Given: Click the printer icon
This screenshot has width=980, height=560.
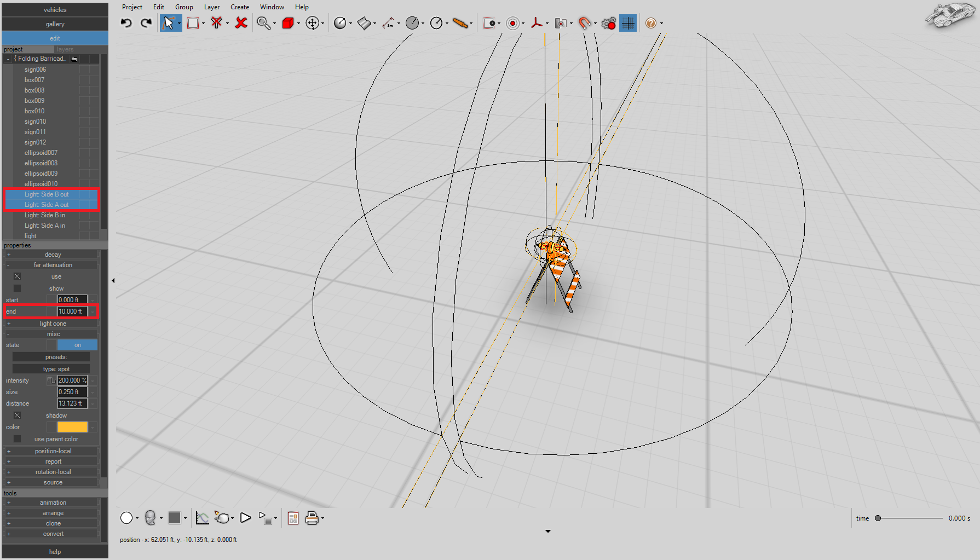Looking at the screenshot, I should pyautogui.click(x=312, y=518).
